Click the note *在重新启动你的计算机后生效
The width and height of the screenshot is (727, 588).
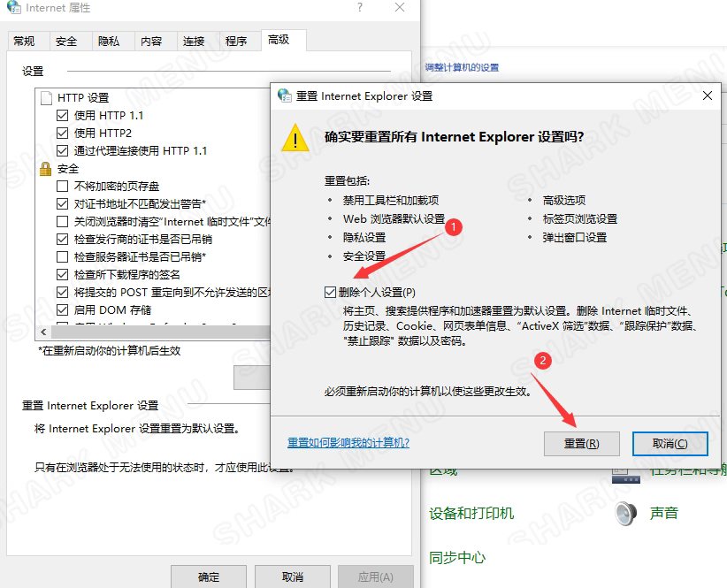[110, 351]
